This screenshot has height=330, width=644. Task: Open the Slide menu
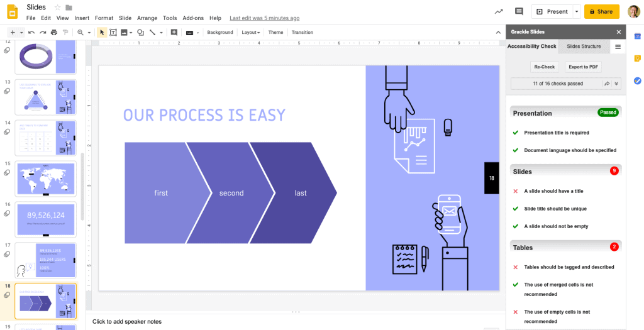click(125, 18)
